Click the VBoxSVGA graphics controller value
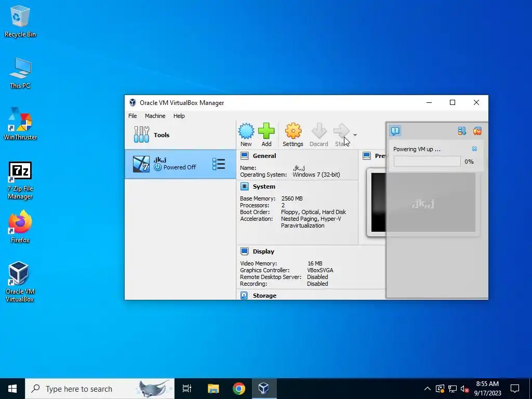Viewport: 532px width, 399px height. tap(320, 270)
